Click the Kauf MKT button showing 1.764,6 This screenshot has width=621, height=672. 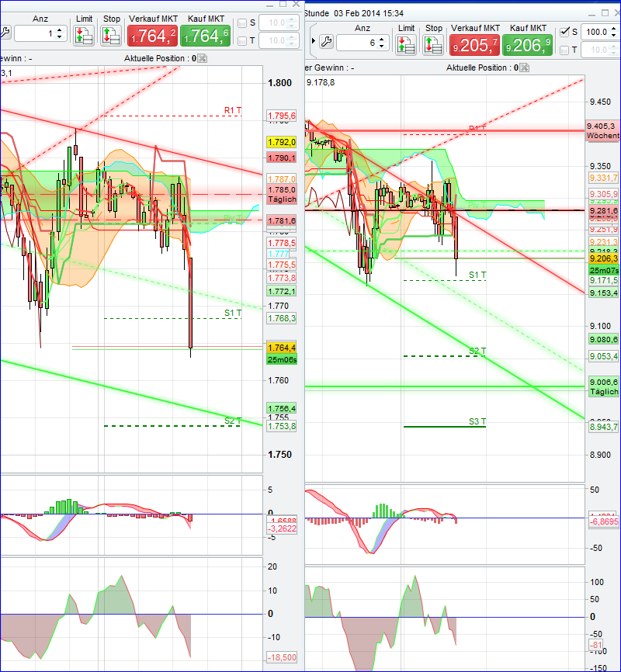click(x=205, y=36)
